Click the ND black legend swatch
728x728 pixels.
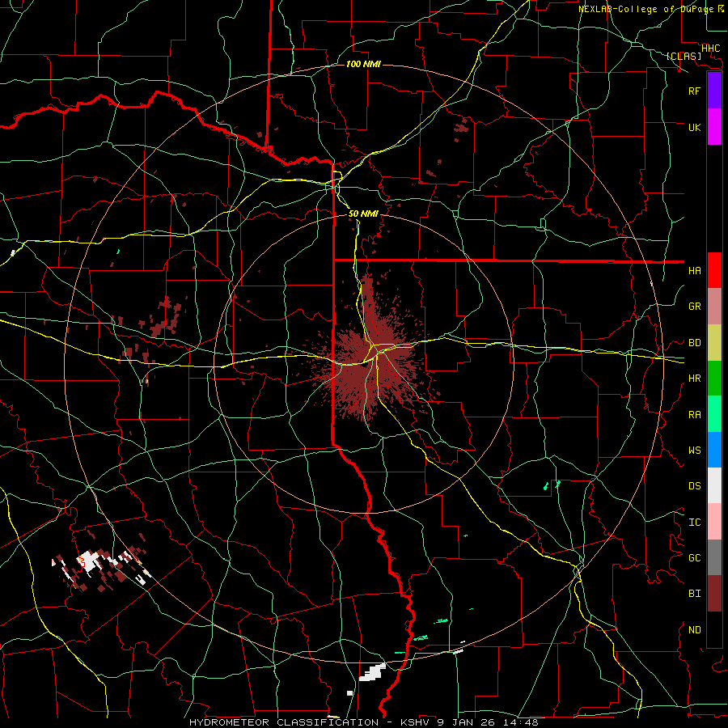coord(714,629)
